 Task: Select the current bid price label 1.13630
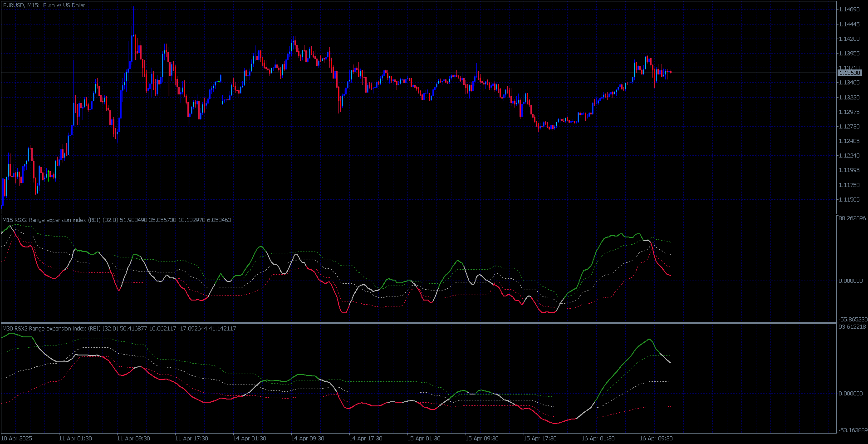click(849, 73)
